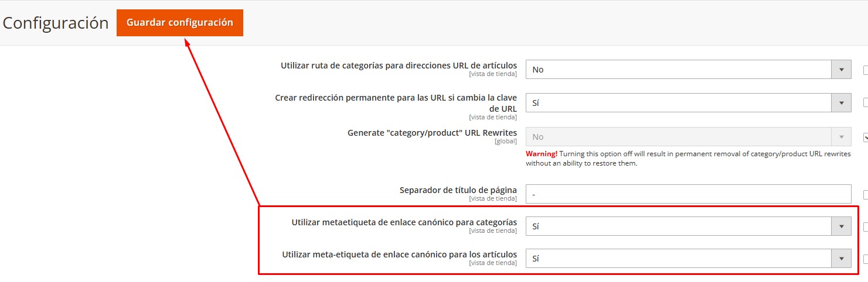
Task: Toggle checkbox beside 'Separador de título' row
Action: click(866, 195)
